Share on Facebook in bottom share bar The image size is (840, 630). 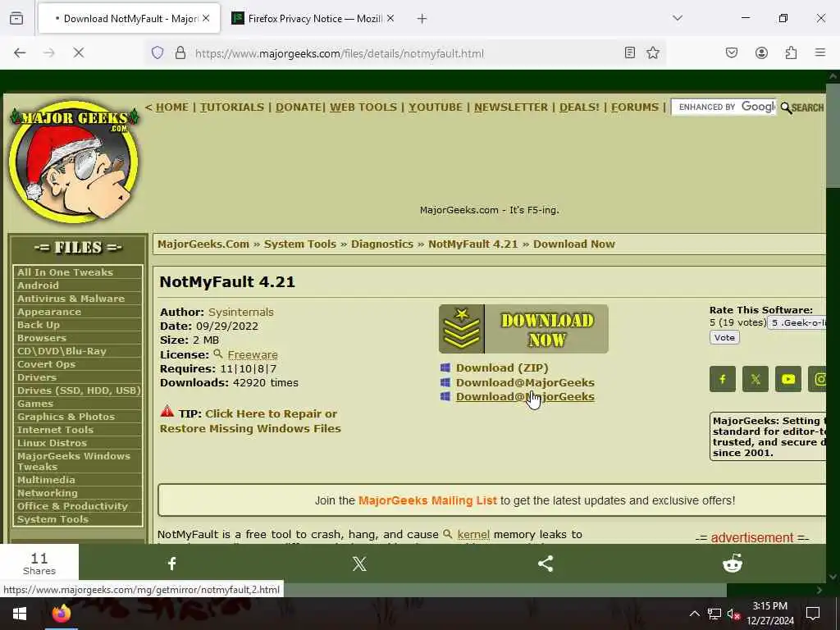click(x=171, y=564)
